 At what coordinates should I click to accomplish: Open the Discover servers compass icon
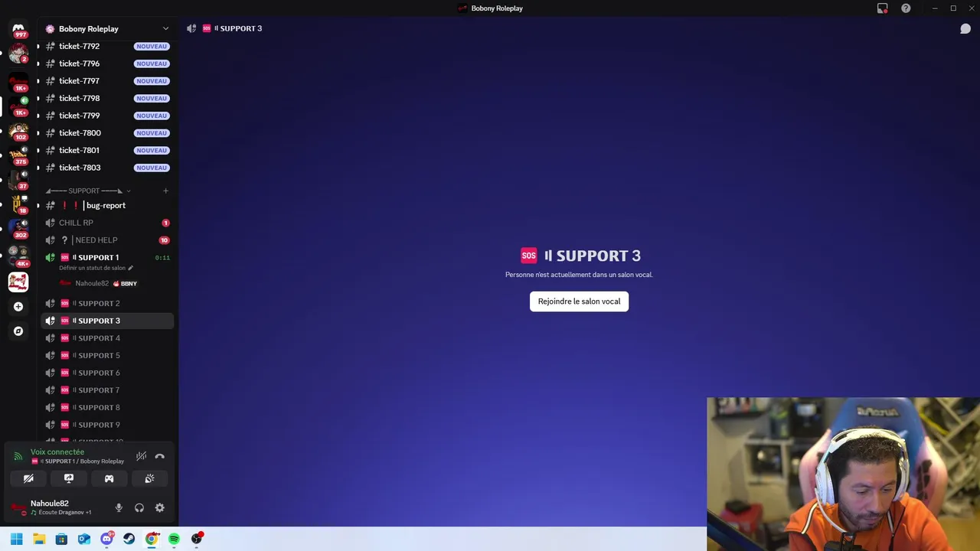[x=18, y=331]
